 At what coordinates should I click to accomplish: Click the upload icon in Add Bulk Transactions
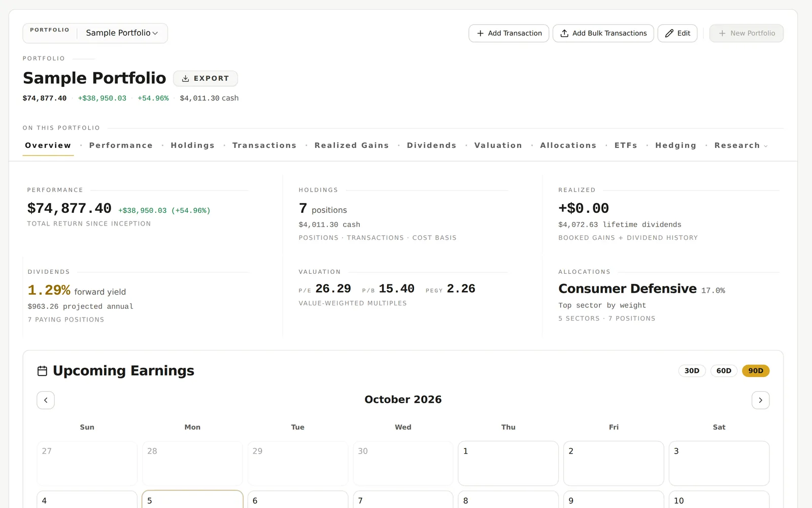click(x=564, y=34)
